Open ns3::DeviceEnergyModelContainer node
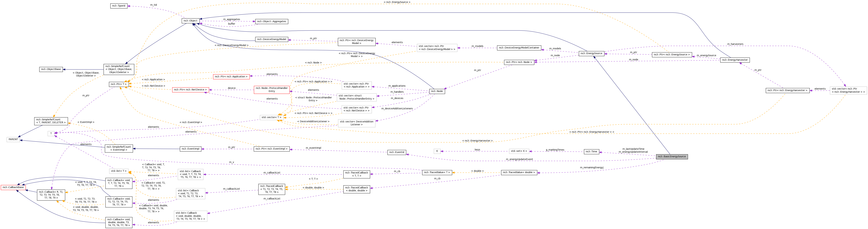Screen dimensions: 868x229 point(519,48)
